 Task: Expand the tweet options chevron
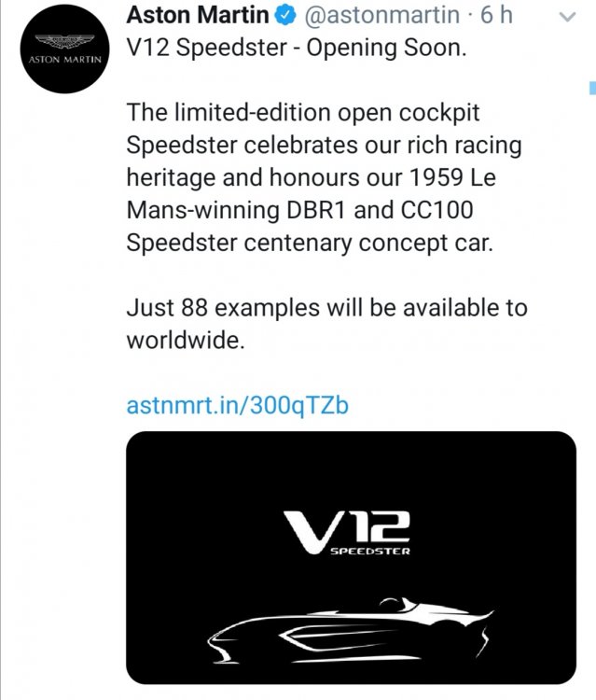pos(568,17)
